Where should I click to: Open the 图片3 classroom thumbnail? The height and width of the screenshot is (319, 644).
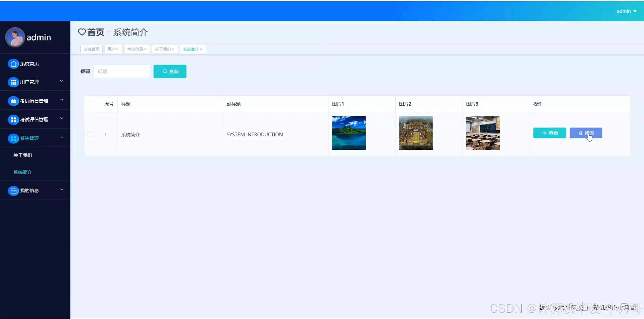point(482,133)
